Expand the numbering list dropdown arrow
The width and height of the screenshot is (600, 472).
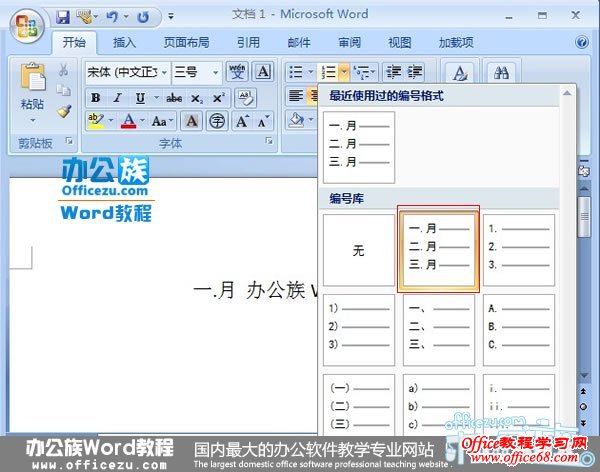pyautogui.click(x=343, y=72)
